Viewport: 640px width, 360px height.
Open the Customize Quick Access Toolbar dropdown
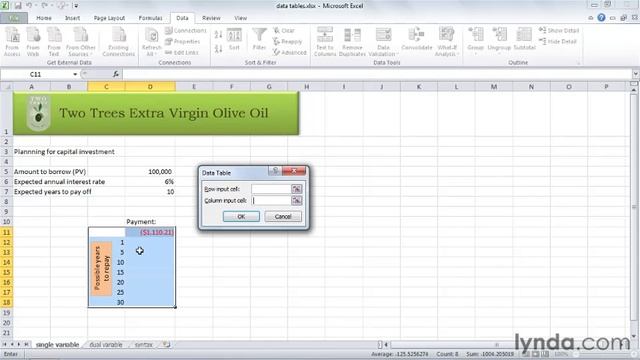tap(76, 6)
